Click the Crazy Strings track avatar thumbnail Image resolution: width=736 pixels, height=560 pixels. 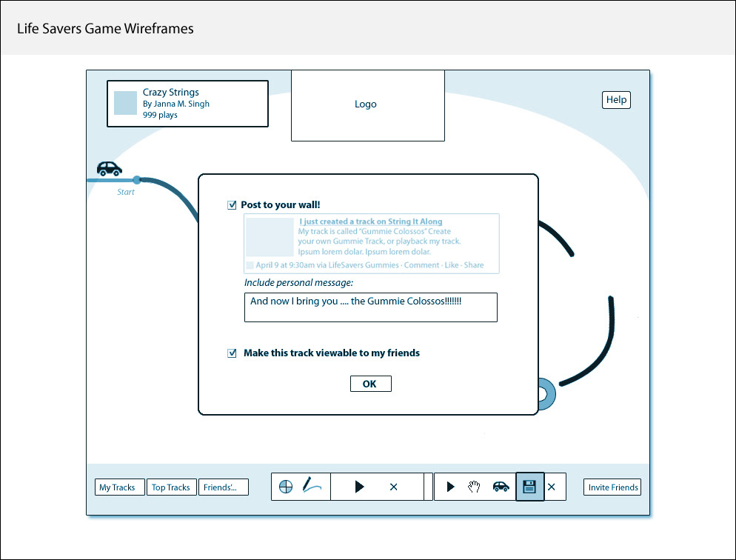(x=125, y=103)
